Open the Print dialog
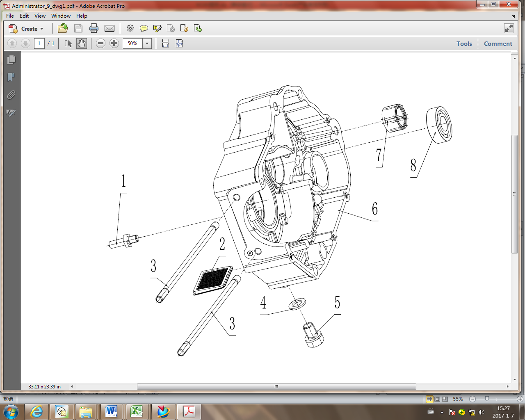This screenshot has width=525, height=420. click(x=94, y=28)
